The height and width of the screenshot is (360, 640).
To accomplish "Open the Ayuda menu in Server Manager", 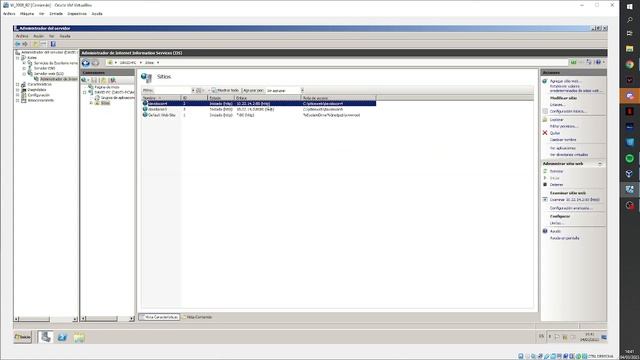I will pyautogui.click(x=65, y=36).
